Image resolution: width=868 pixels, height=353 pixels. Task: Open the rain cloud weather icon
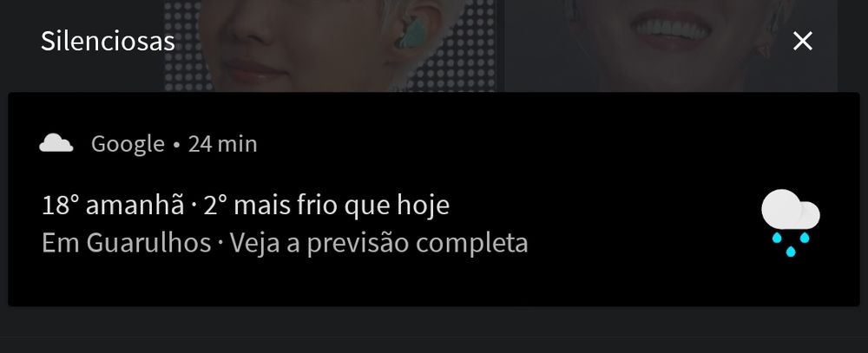[x=791, y=222]
